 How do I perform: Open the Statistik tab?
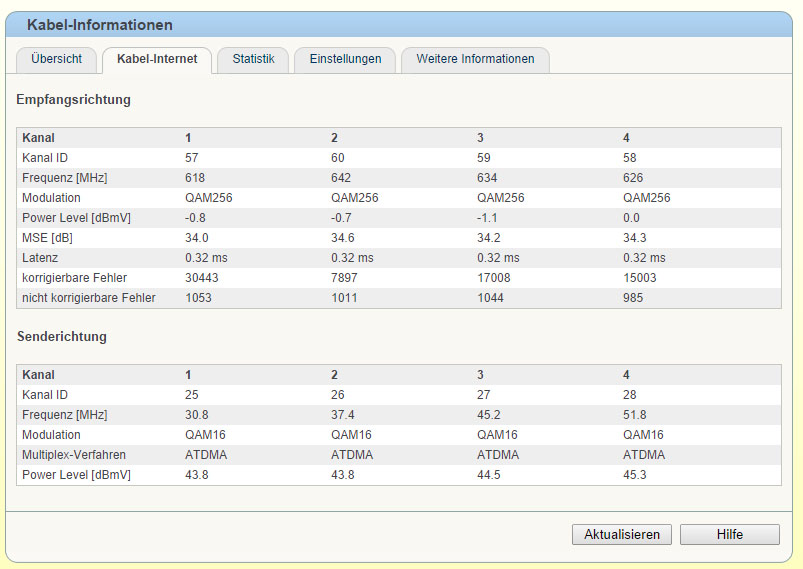click(253, 59)
